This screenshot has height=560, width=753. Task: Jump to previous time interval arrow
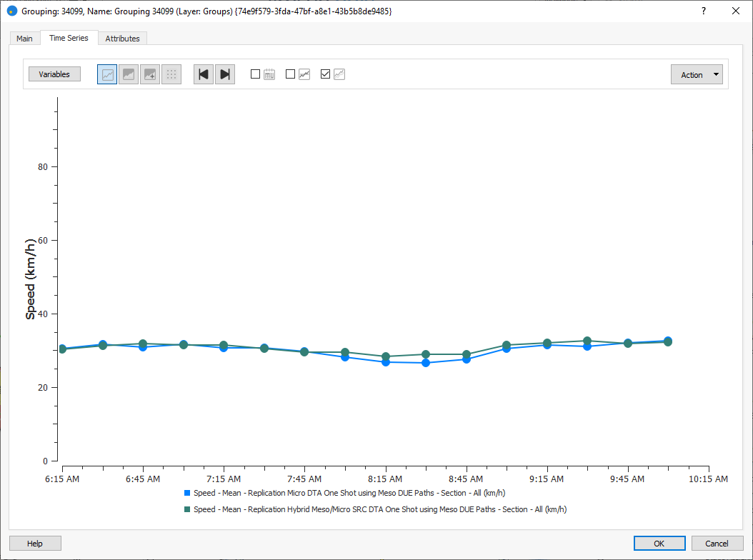204,74
